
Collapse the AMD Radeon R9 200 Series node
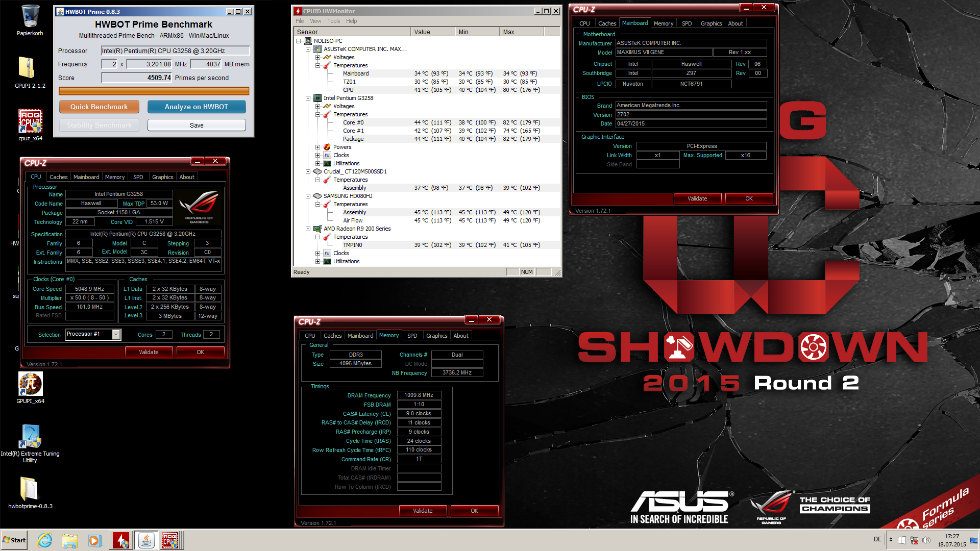click(x=308, y=229)
